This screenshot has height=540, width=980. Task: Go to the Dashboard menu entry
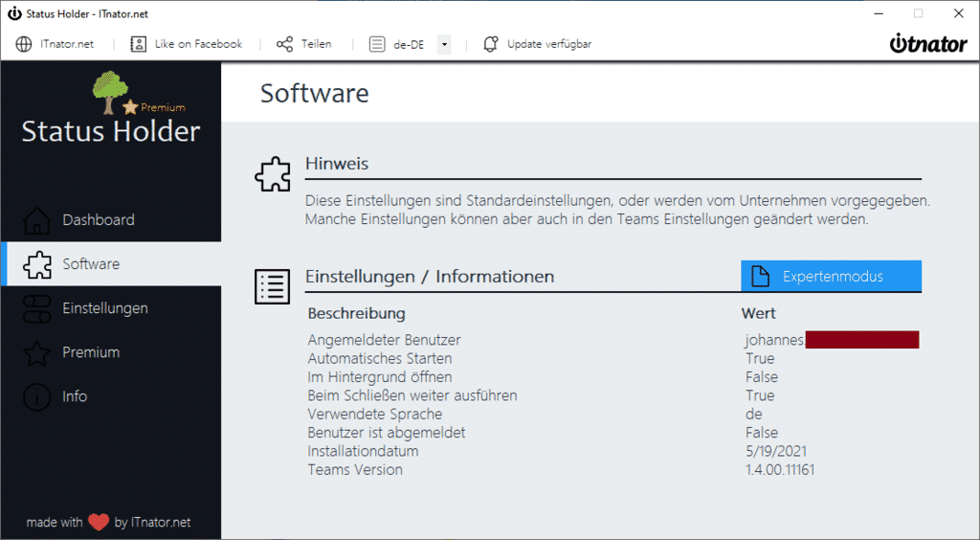coord(111,220)
